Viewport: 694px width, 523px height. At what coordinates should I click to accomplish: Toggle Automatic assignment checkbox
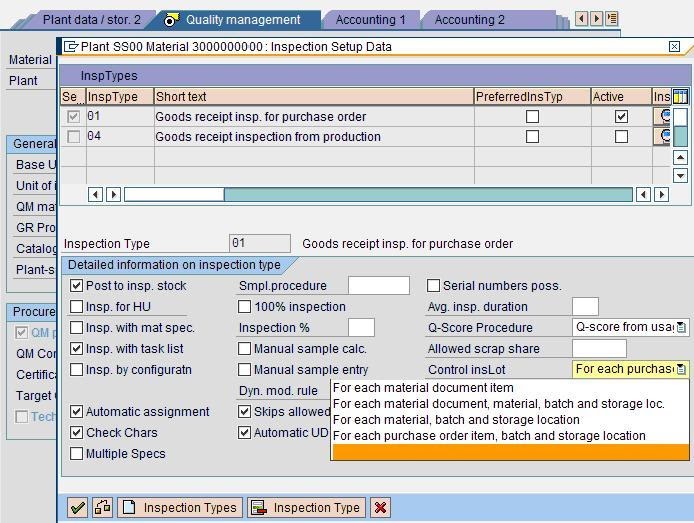76,411
